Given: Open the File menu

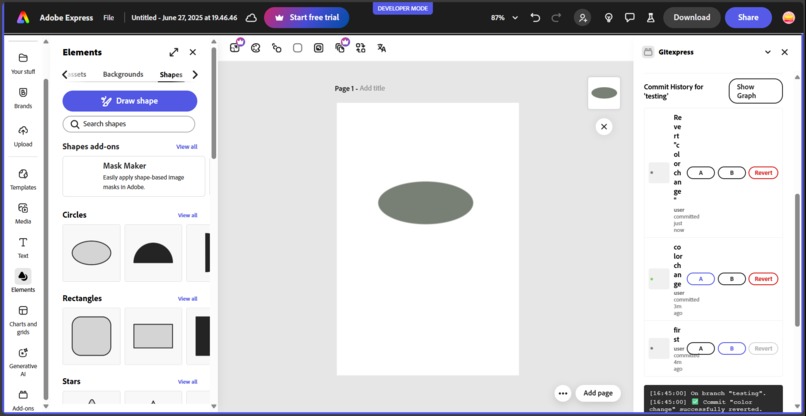Looking at the screenshot, I should coord(108,17).
